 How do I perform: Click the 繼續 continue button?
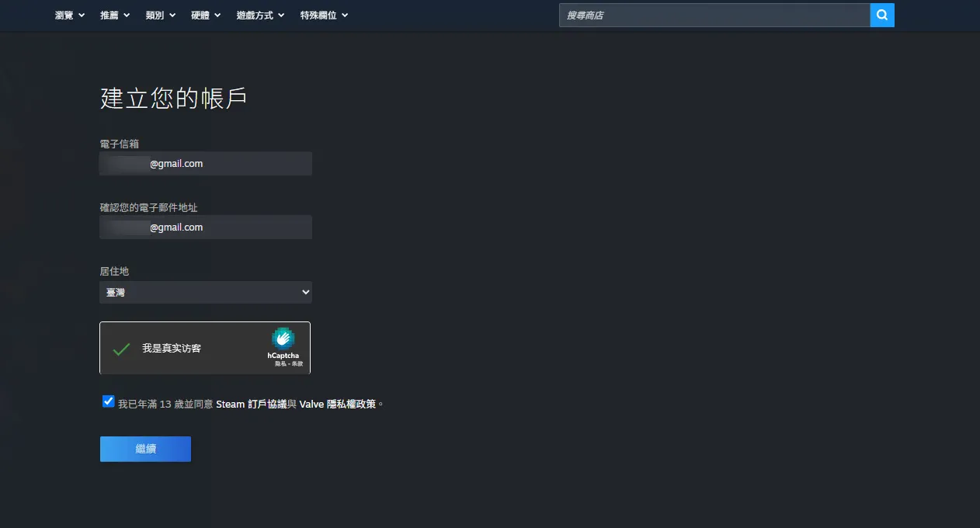point(145,449)
